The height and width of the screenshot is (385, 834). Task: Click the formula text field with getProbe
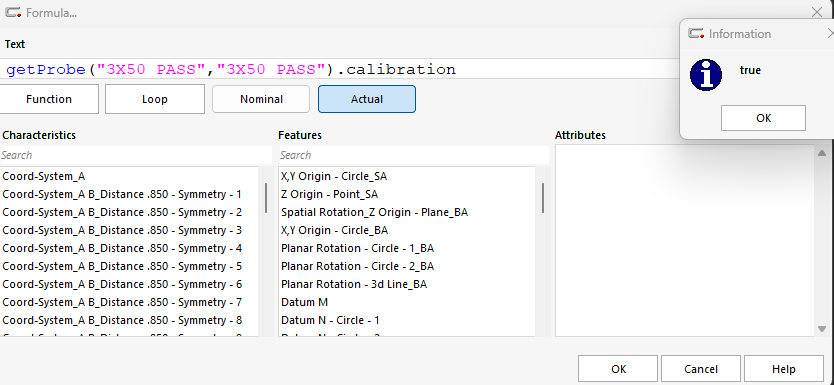click(x=340, y=69)
